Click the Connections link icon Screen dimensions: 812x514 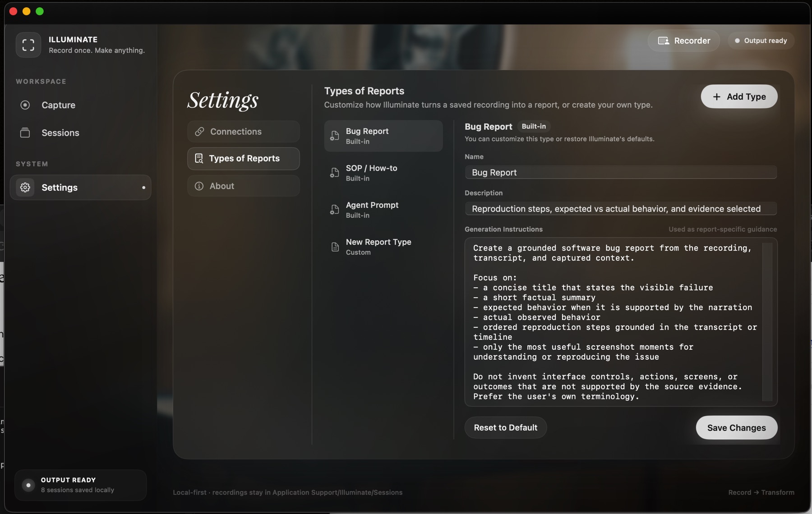199,132
